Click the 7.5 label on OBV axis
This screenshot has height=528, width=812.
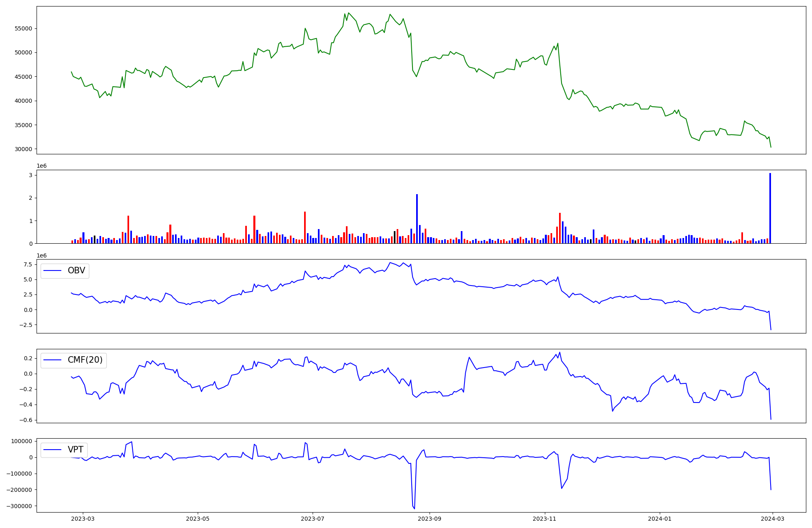coord(28,264)
